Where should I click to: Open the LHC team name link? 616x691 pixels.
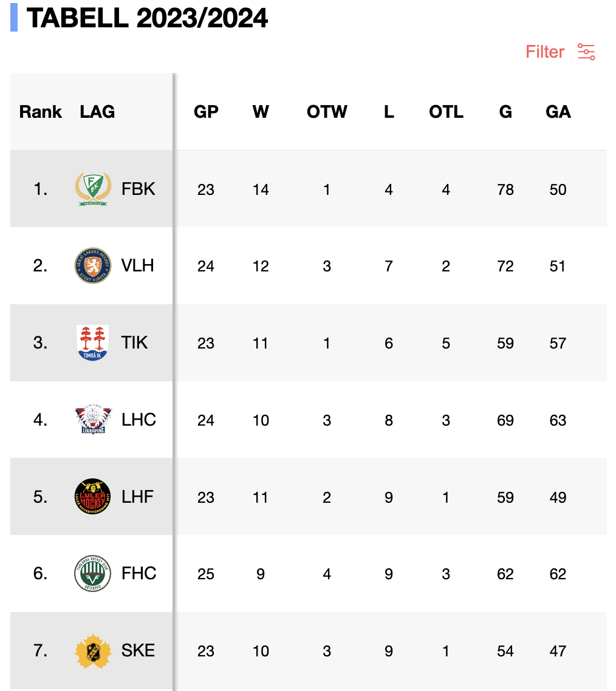139,420
